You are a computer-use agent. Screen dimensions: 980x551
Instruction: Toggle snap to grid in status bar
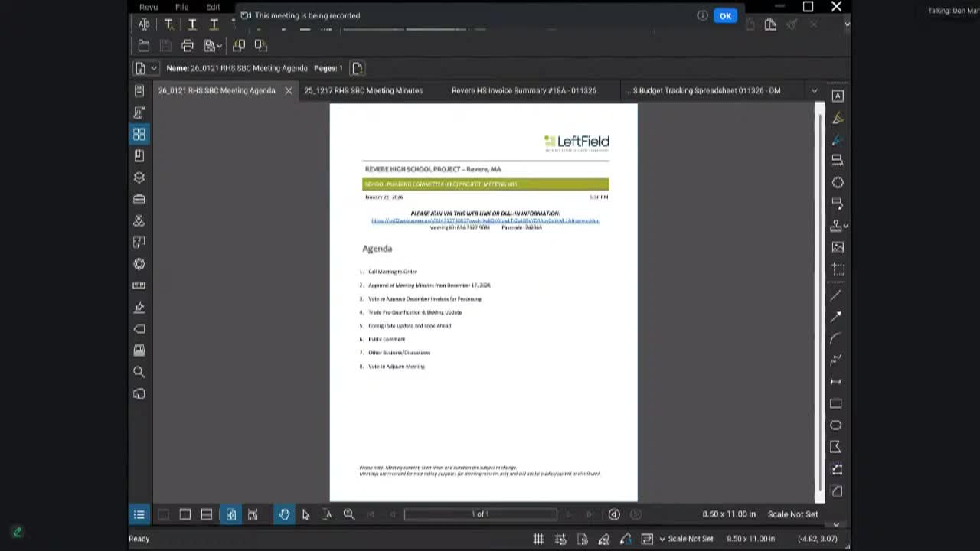(560, 539)
